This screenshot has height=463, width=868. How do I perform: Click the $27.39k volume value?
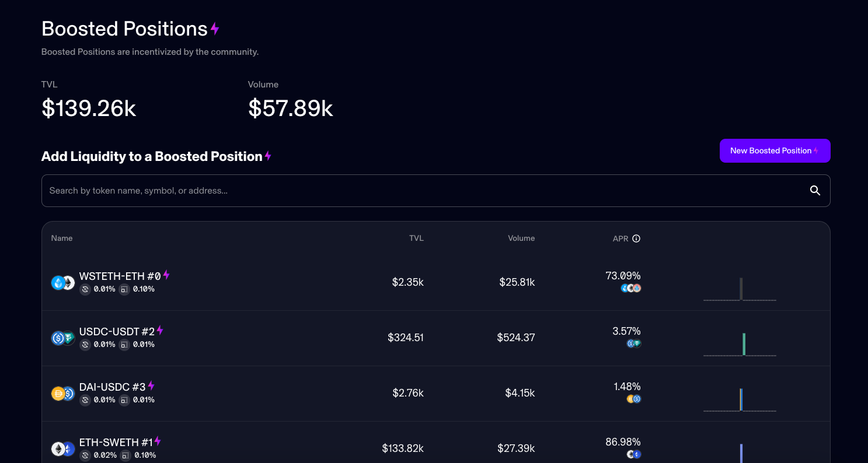point(516,448)
